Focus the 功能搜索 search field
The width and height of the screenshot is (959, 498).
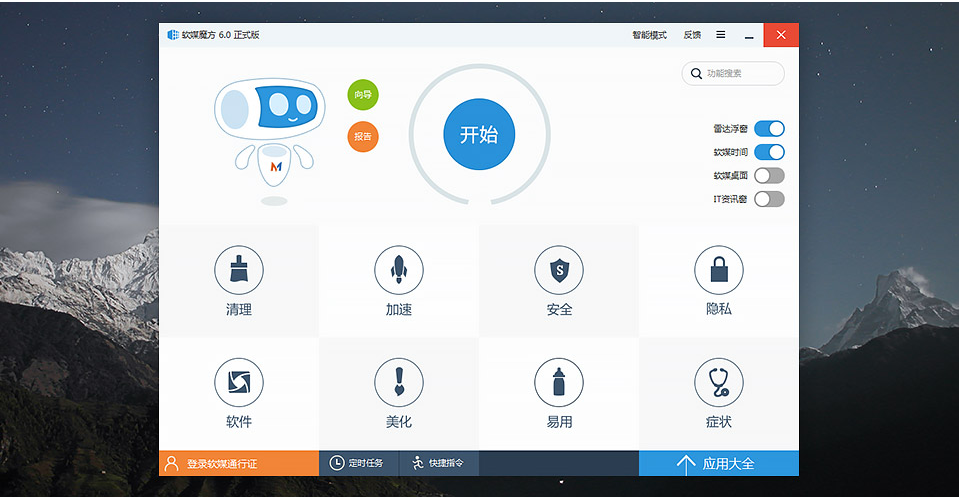tap(733, 73)
